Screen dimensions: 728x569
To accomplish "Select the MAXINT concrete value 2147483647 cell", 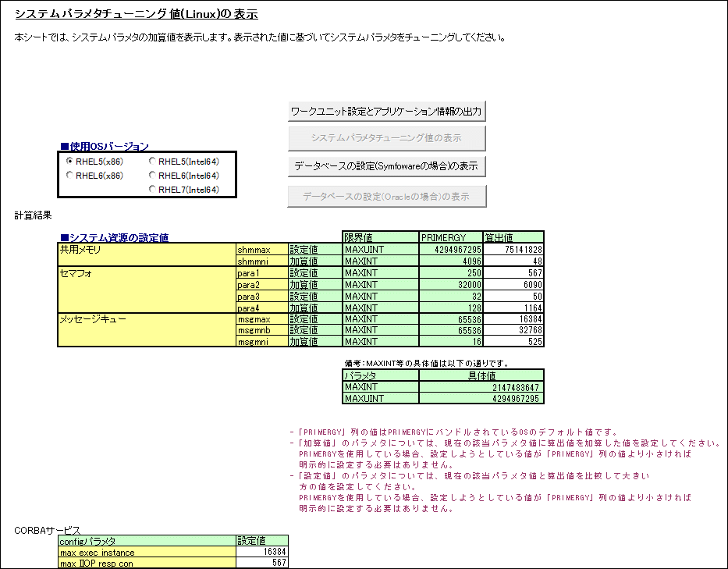I will [x=481, y=387].
